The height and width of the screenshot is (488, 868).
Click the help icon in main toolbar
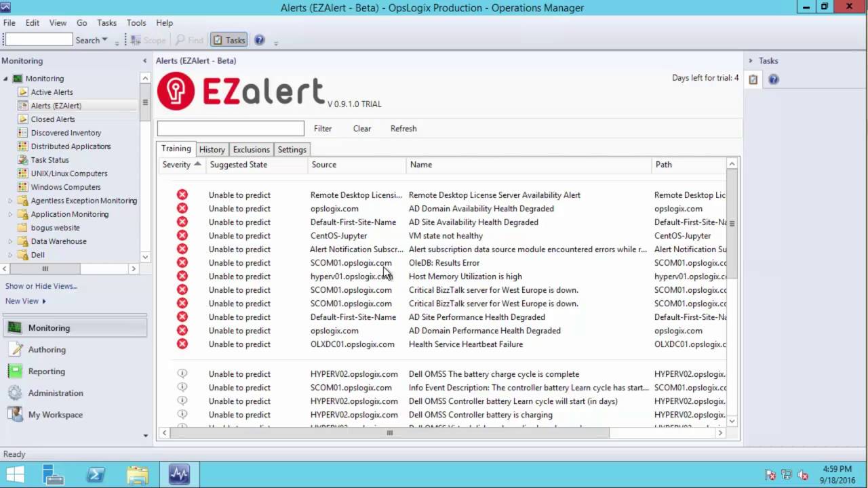(x=260, y=40)
